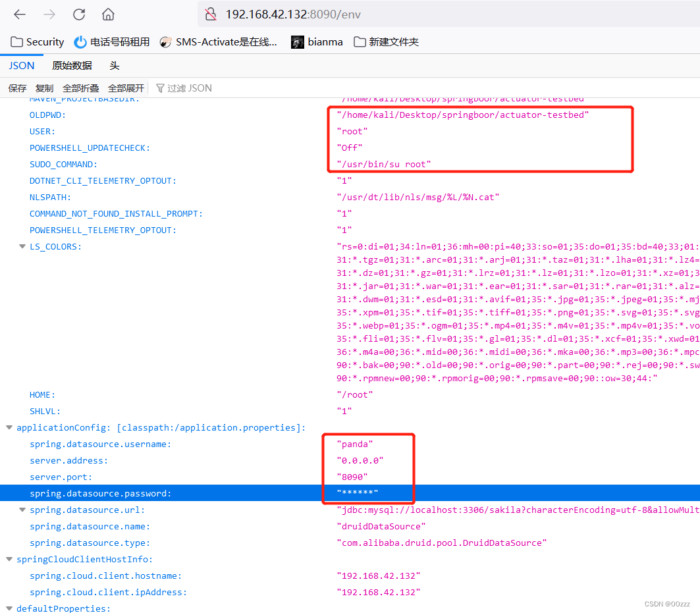Open the 电话号码租用 bookmark

pos(111,42)
